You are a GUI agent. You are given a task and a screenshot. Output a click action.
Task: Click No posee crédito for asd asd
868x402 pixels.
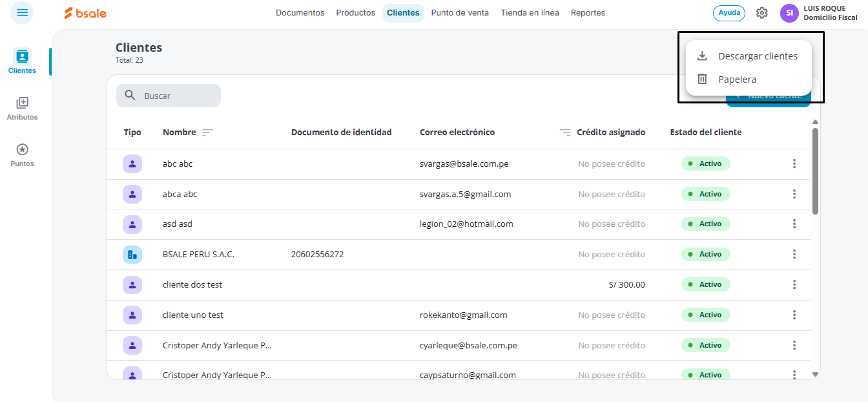(612, 224)
